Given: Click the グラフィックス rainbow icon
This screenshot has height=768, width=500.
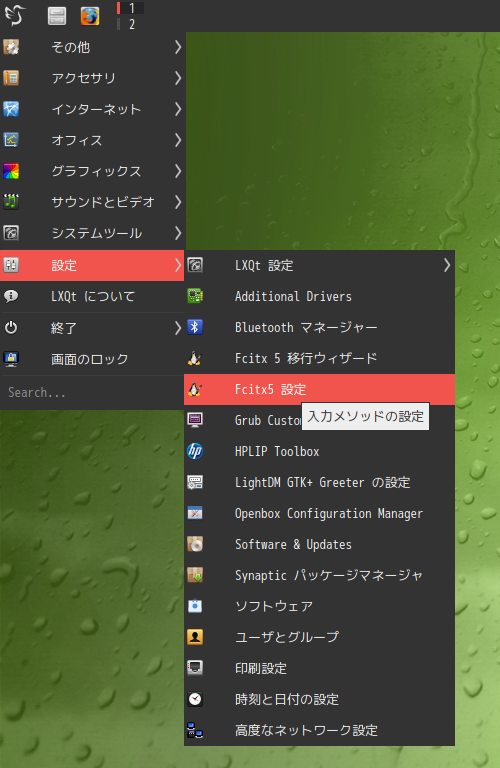Looking at the screenshot, I should tap(11, 171).
